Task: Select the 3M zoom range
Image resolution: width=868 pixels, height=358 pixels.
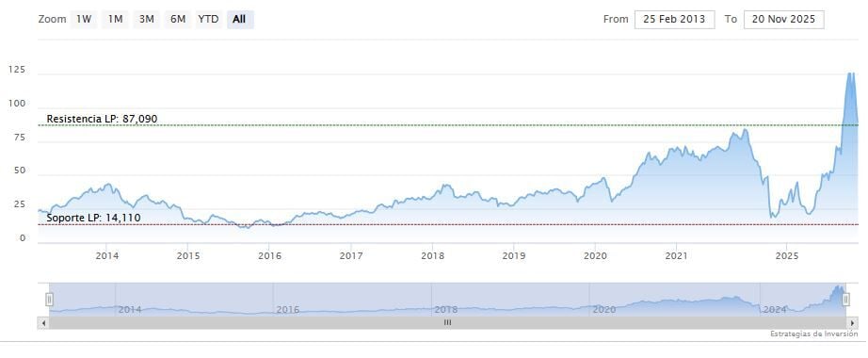Action: pos(146,20)
